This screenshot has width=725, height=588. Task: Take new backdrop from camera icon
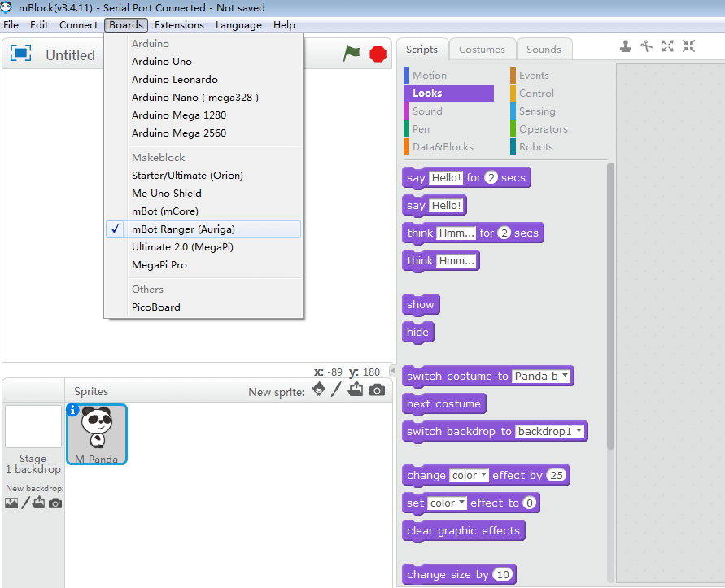point(55,503)
